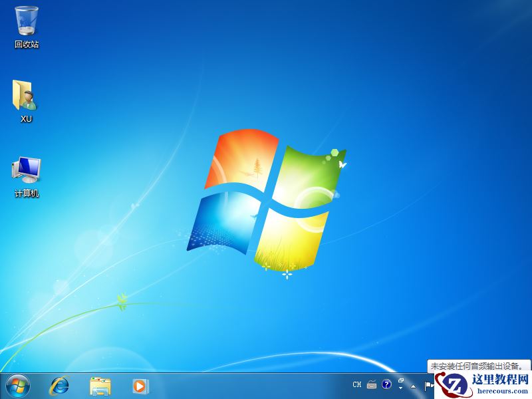Open Computer (计算机) from the desktop
This screenshot has height=399, width=532.
tap(24, 170)
